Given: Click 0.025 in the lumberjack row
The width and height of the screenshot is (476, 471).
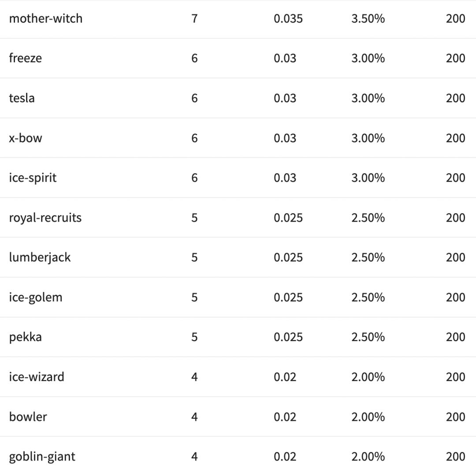Looking at the screenshot, I should (x=288, y=257).
